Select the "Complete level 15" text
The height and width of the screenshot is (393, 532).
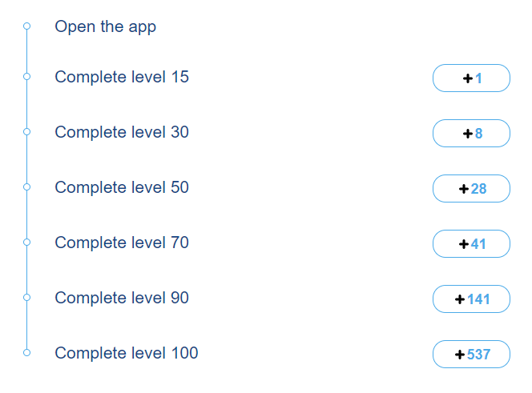[122, 77]
